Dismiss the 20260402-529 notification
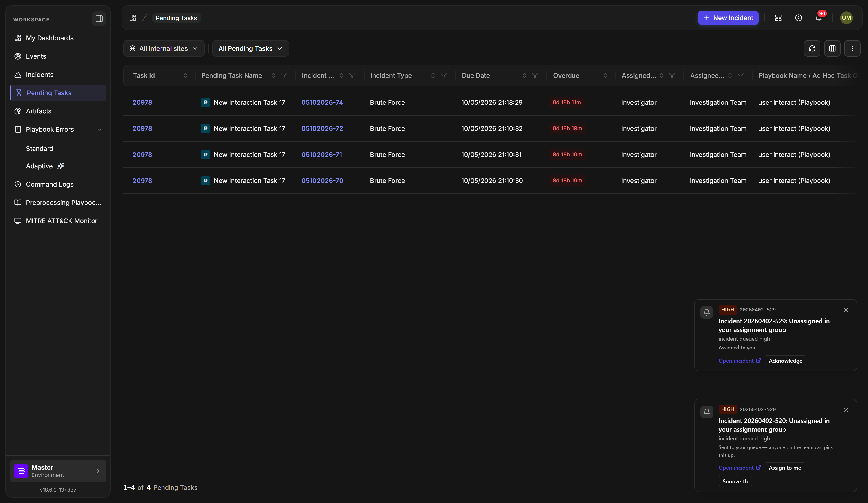 [x=846, y=310]
